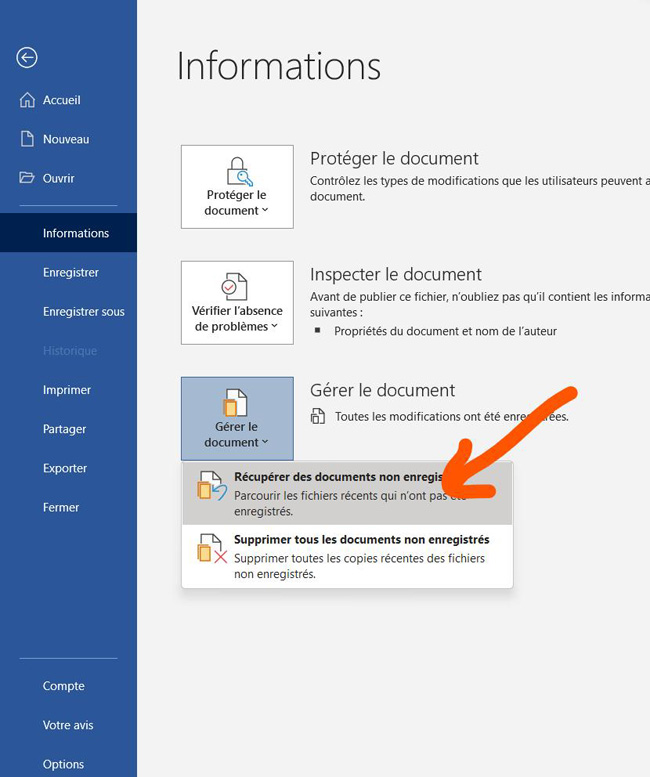Go to Accueil in the sidebar
This screenshot has width=650, height=777.
point(68,100)
